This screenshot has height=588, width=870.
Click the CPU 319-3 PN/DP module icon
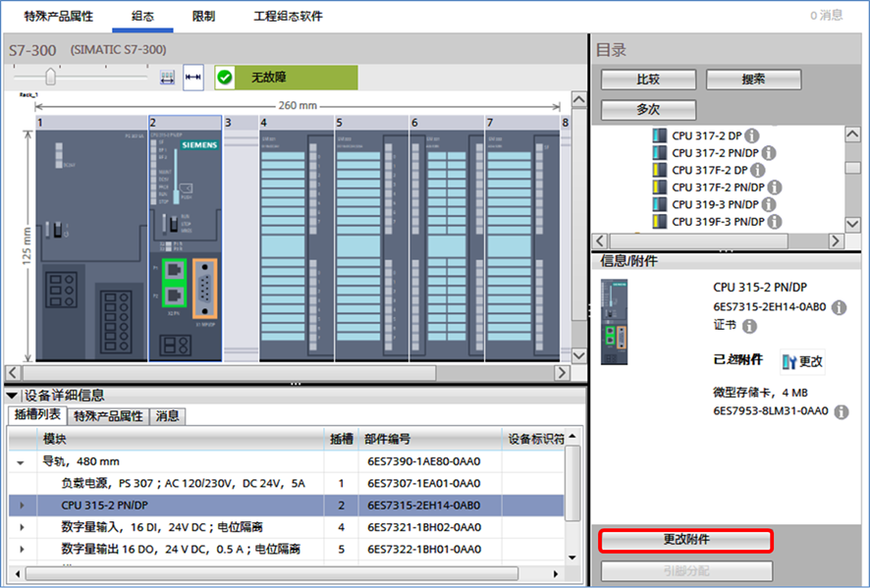coord(659,205)
